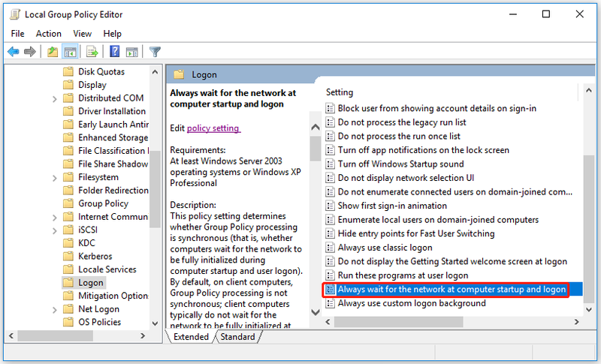Select Locale Services tree item
The height and width of the screenshot is (364, 601).
pyautogui.click(x=107, y=269)
